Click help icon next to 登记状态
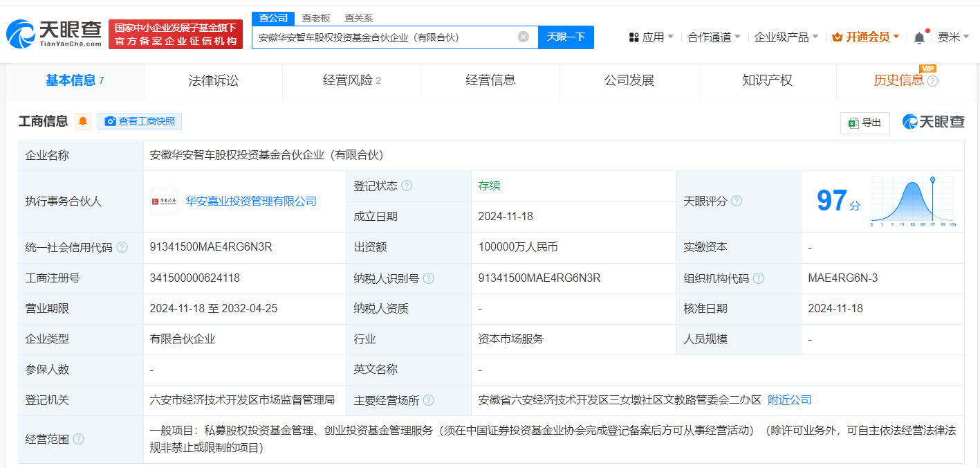Screen dimensions: 980x468 (407, 186)
